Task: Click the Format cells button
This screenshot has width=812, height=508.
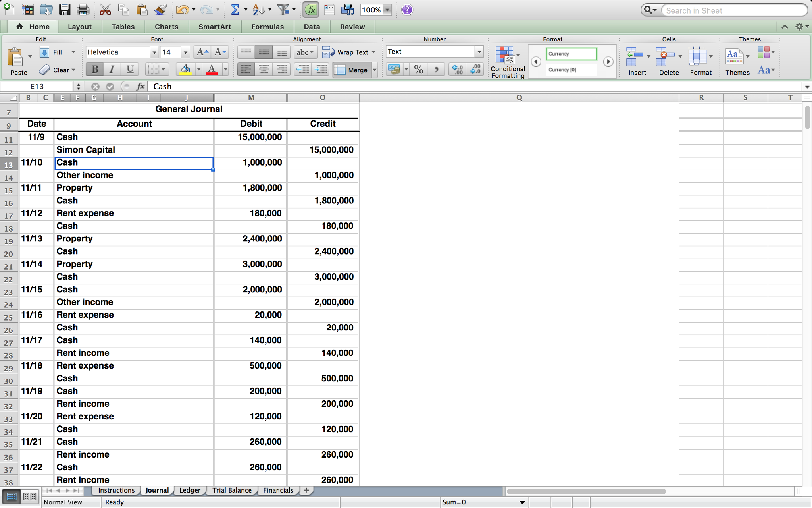Action: click(700, 62)
